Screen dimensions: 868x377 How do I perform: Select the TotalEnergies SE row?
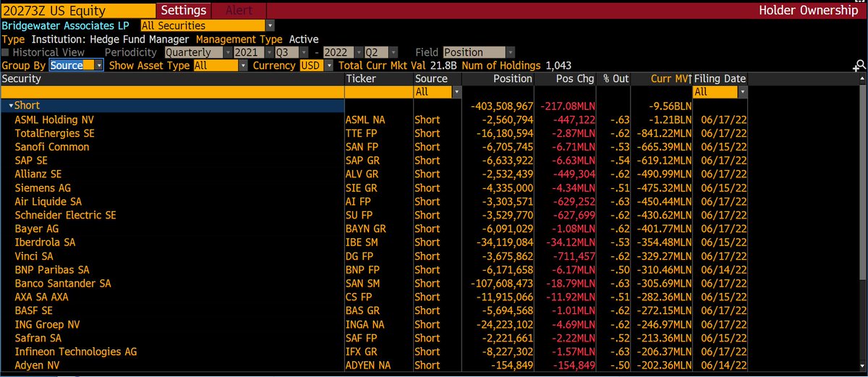click(x=375, y=133)
